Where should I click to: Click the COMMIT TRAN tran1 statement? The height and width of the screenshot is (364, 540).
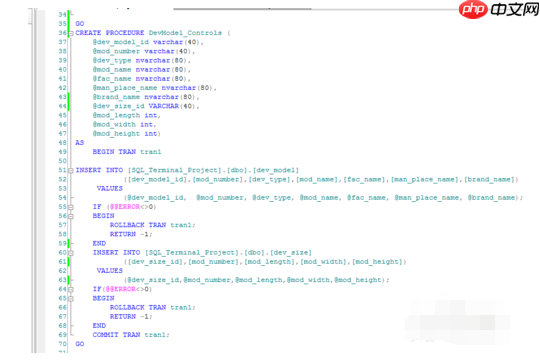pos(131,335)
